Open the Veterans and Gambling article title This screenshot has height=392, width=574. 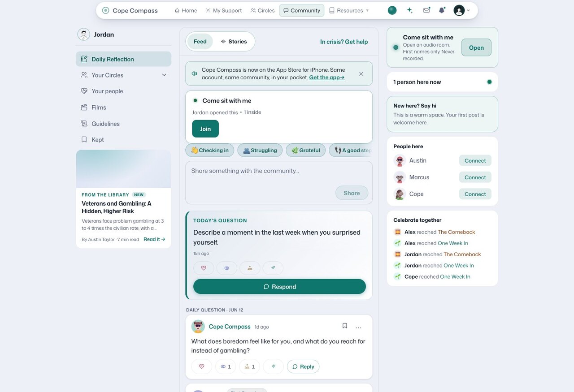coord(117,207)
